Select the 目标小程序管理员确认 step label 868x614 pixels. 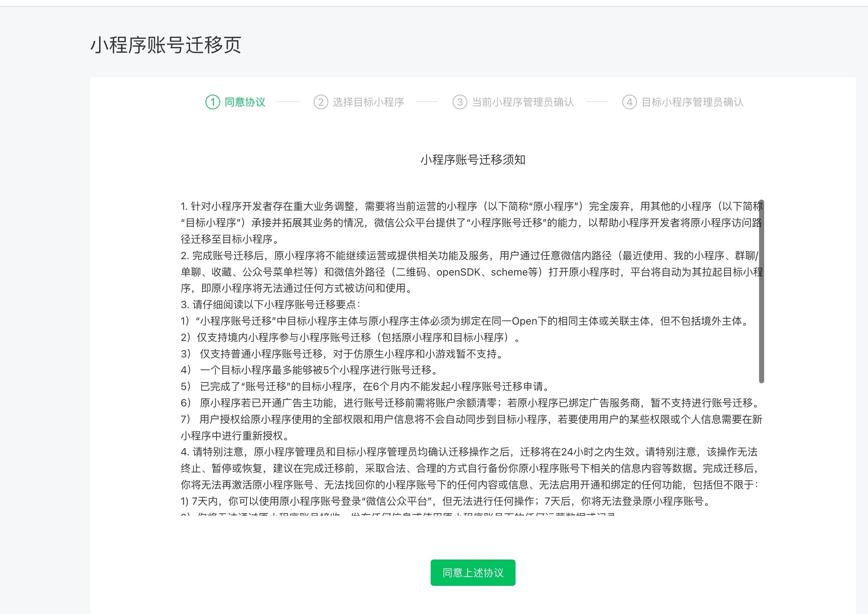point(692,102)
